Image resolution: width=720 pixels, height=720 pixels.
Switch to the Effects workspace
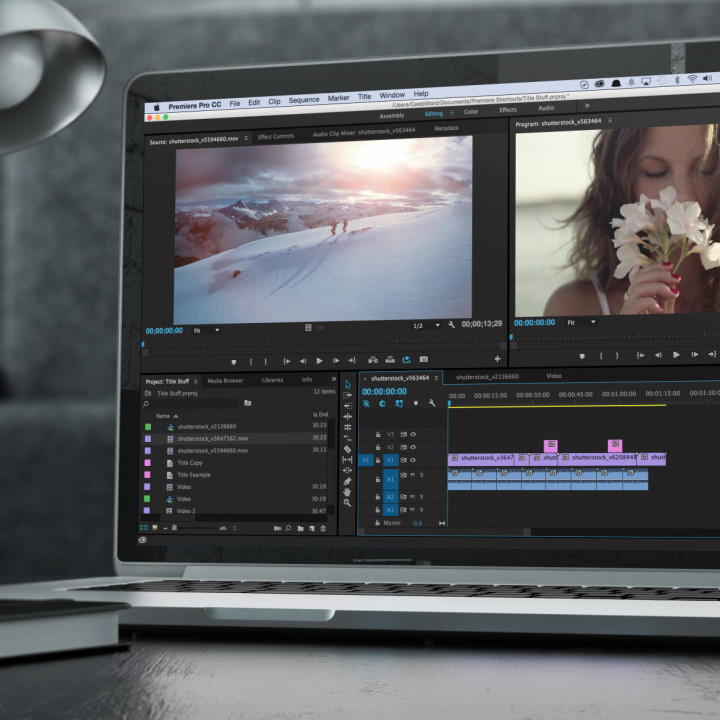(508, 109)
